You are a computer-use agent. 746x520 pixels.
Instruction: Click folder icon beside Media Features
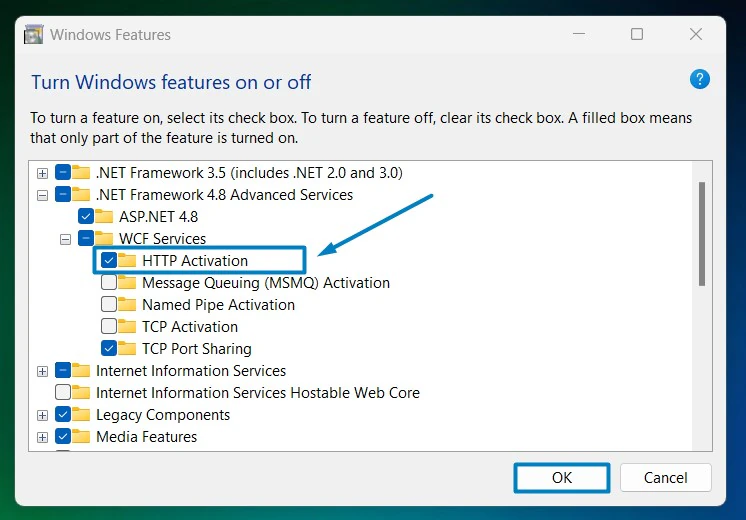click(81, 436)
